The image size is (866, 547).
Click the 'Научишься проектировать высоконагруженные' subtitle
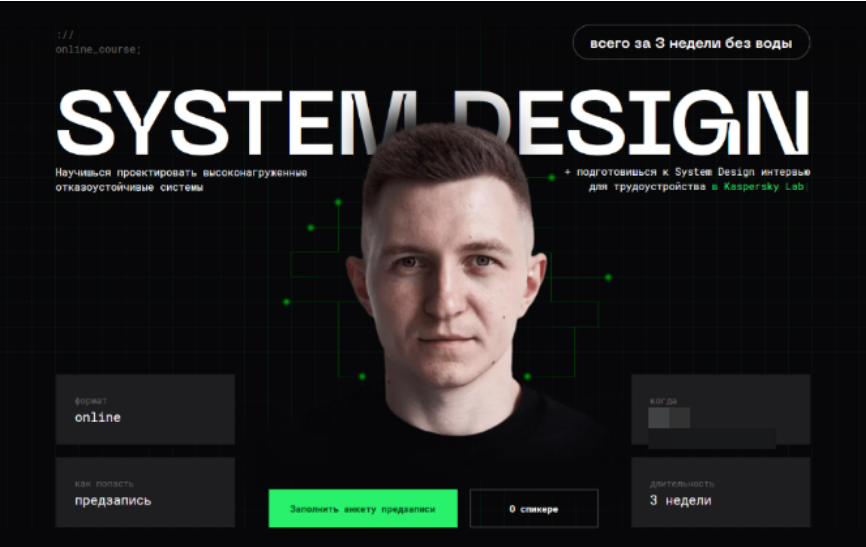click(x=181, y=172)
